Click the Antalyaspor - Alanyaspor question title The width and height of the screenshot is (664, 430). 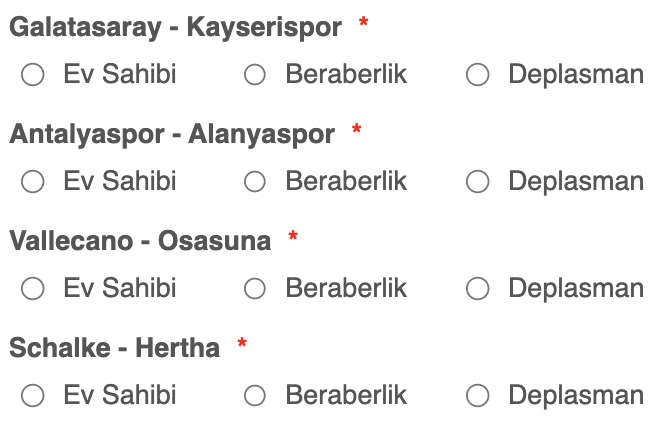click(x=172, y=134)
